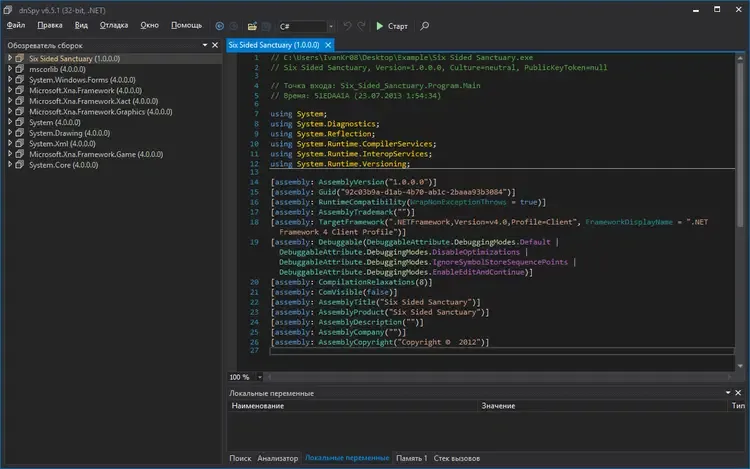Viewport: 750px width, 469px height.
Task: Expand the System.Windows.Forms tree node
Action: (10, 81)
